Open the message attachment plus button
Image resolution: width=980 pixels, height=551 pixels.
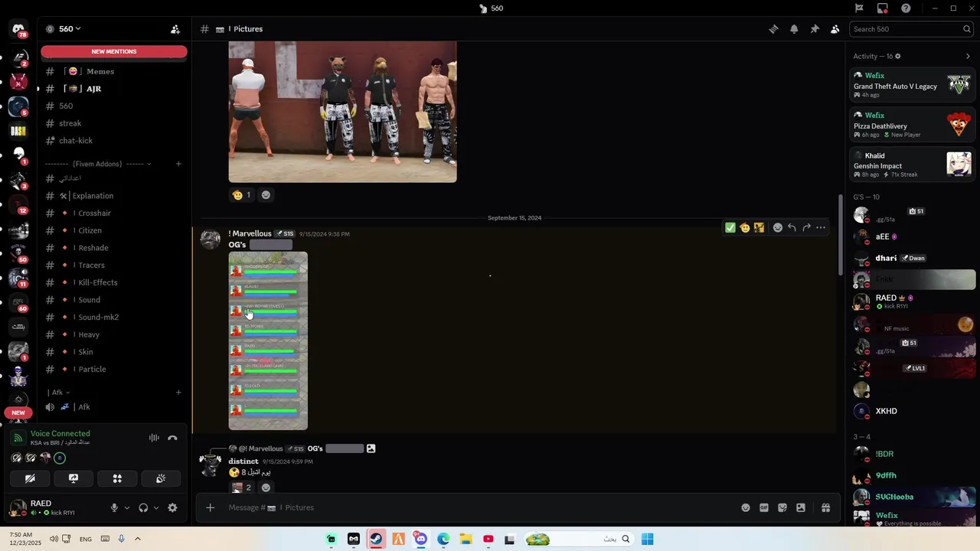pos(210,507)
